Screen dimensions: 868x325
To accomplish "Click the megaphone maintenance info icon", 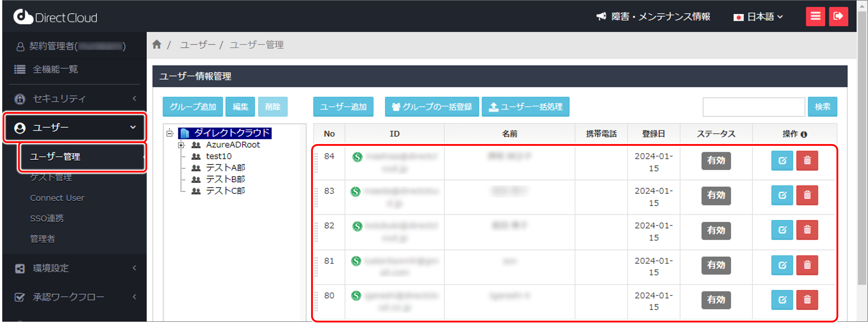I will point(601,16).
